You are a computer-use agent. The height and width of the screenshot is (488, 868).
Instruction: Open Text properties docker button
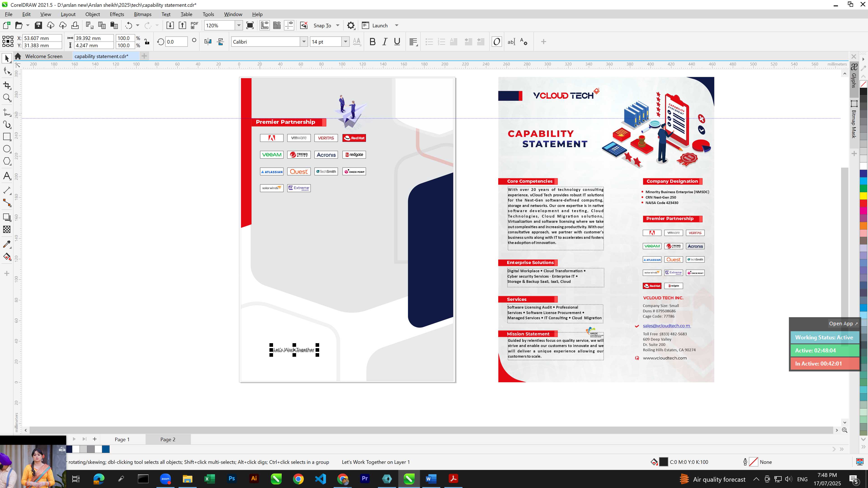[524, 42]
